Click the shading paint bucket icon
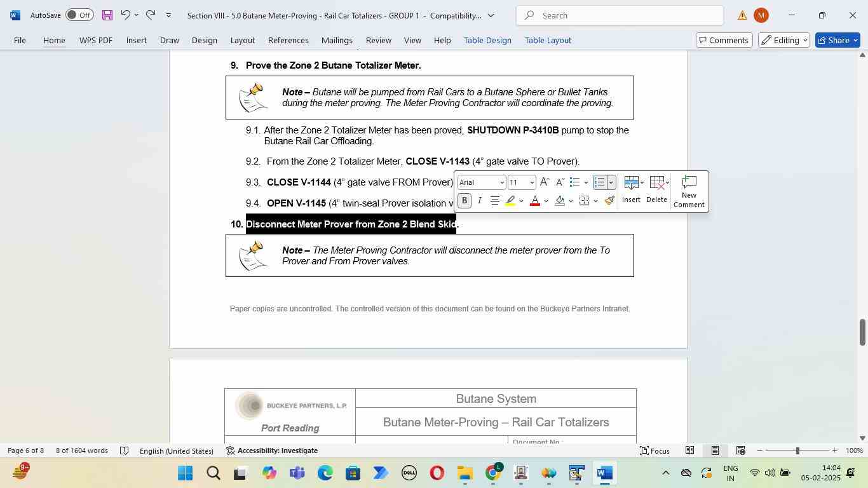This screenshot has width=868, height=488. pos(560,201)
